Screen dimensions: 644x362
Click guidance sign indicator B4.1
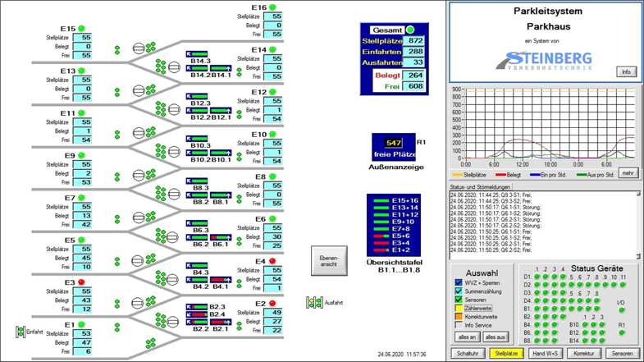(221, 280)
